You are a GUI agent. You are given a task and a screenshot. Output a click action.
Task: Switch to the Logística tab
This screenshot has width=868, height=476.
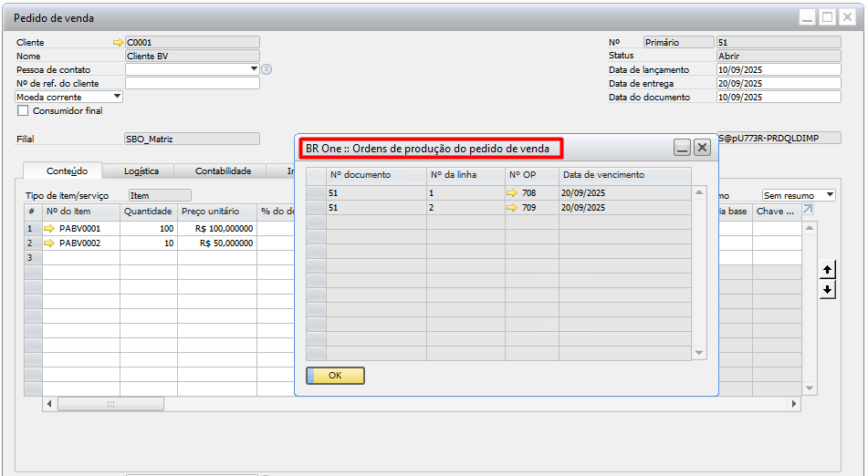[141, 171]
